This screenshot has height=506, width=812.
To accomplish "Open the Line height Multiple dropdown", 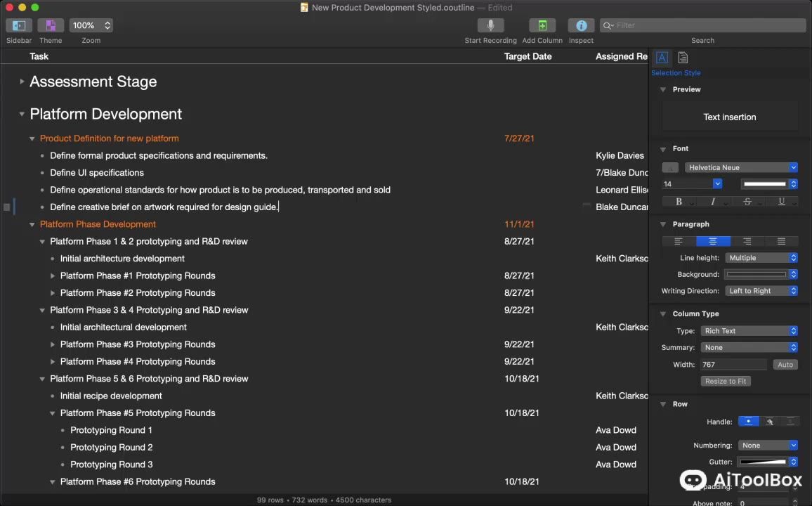I will [761, 258].
